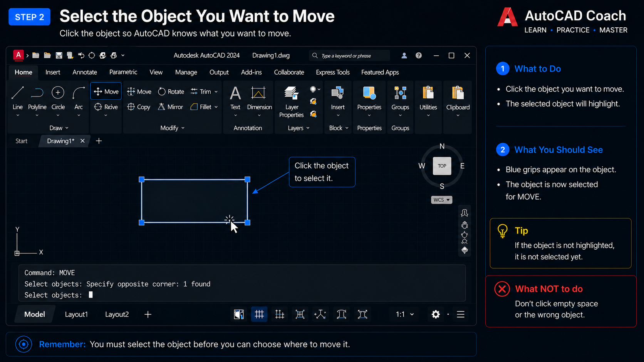The width and height of the screenshot is (644, 362).
Task: Select the Line drawing tool
Action: tap(18, 98)
